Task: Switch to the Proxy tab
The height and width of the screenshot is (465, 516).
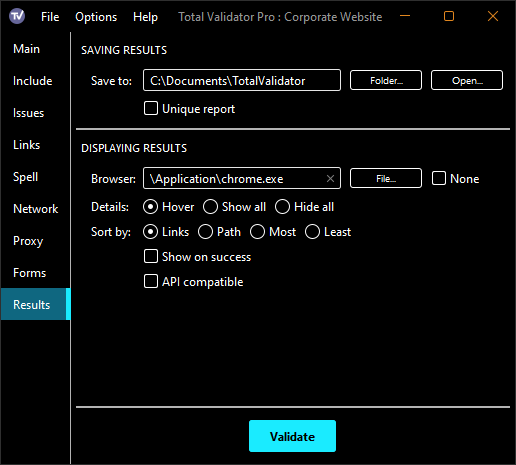Action: click(35, 241)
